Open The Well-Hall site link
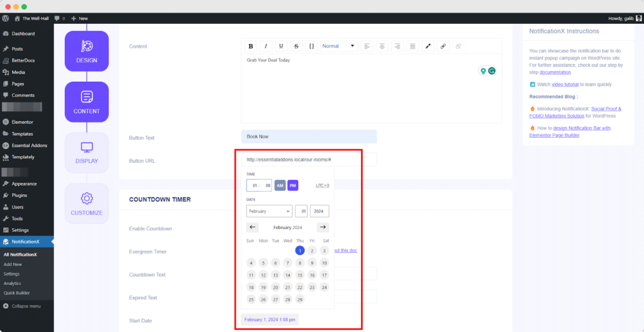 [x=32, y=18]
